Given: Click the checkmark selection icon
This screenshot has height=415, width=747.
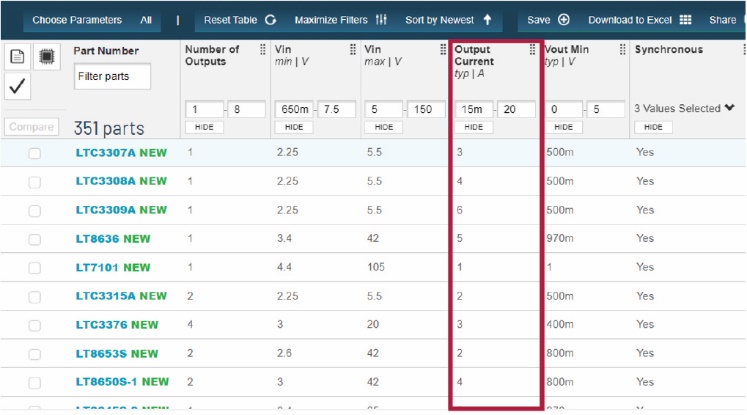Looking at the screenshot, I should click(17, 86).
